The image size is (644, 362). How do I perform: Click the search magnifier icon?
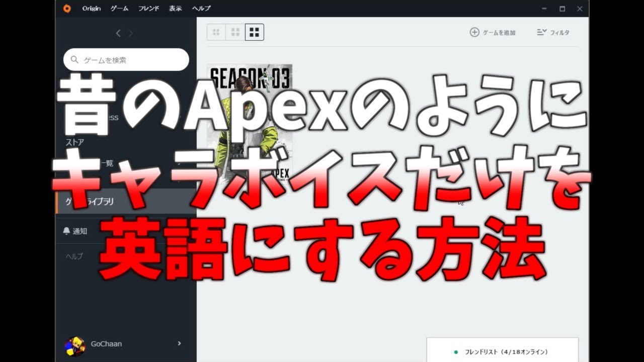click(x=74, y=60)
